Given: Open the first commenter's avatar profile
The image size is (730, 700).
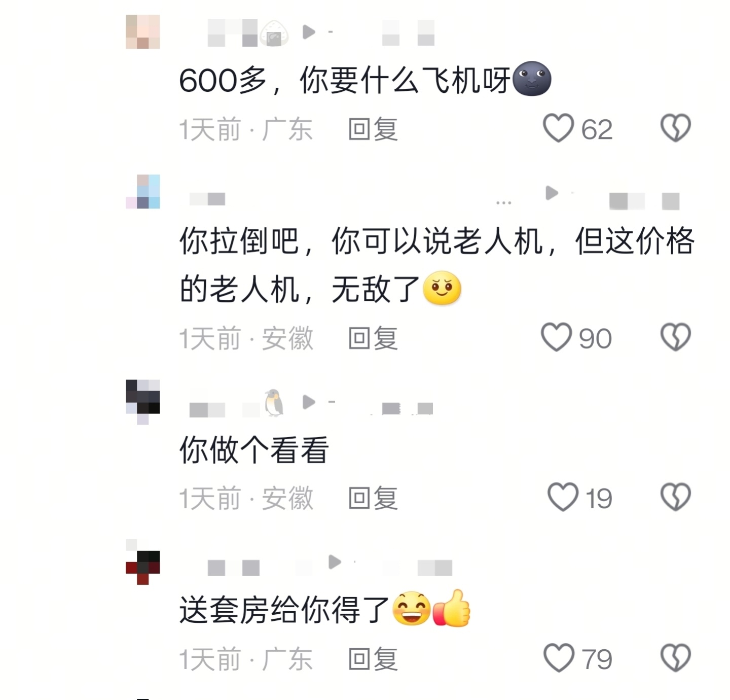Looking at the screenshot, I should point(143,32).
